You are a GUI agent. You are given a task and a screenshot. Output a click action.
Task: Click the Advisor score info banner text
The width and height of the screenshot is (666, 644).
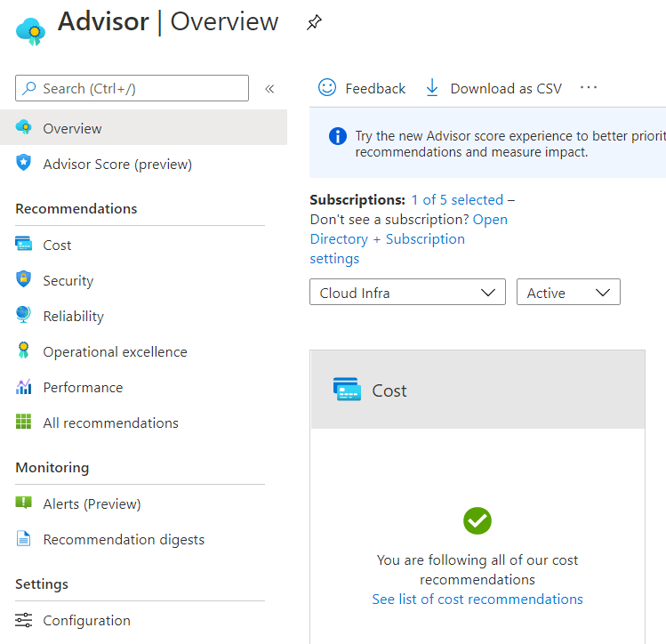[x=510, y=143]
